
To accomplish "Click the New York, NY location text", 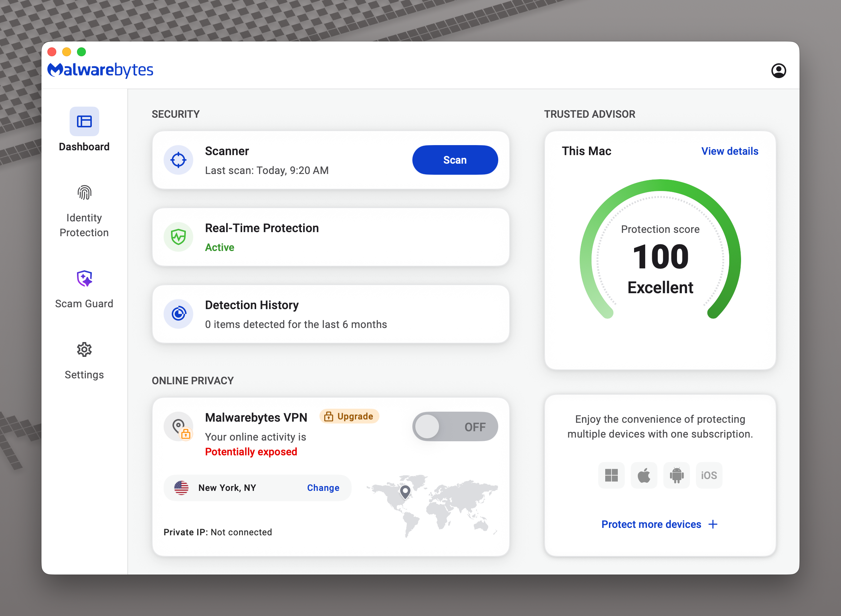I will (x=227, y=488).
